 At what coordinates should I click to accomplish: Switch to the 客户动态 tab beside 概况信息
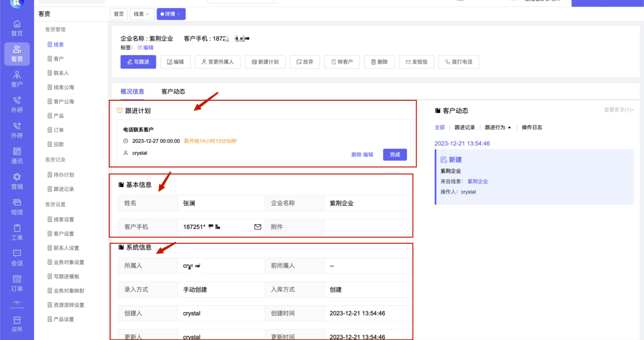173,92
